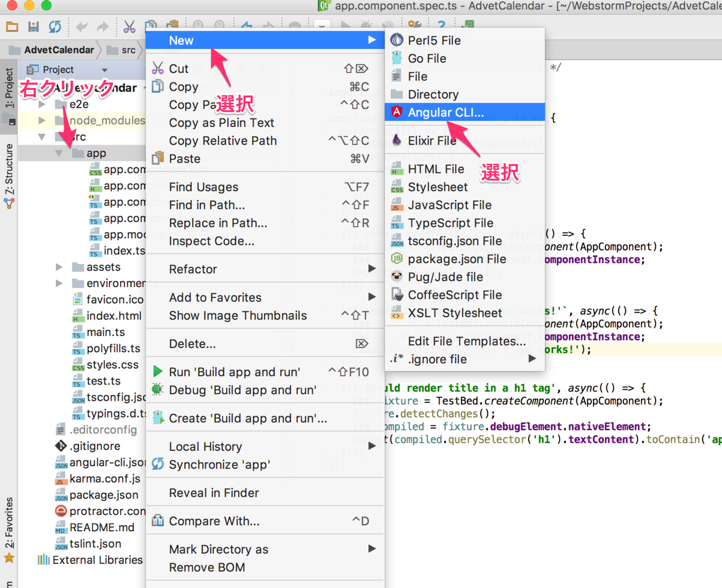The width and height of the screenshot is (722, 588).
Task: Click the Synchronize toolbar icon
Action: click(x=55, y=26)
